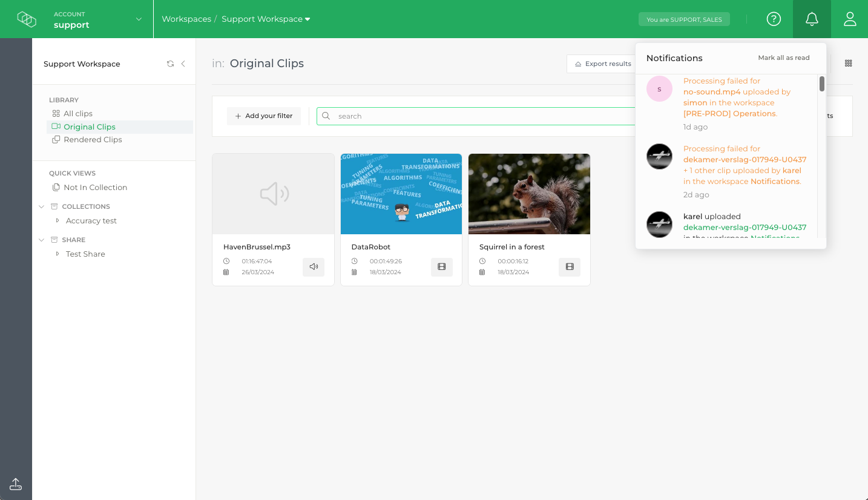Screen dimensions: 868x500
Task: Open the user account profile icon
Action: 850,19
